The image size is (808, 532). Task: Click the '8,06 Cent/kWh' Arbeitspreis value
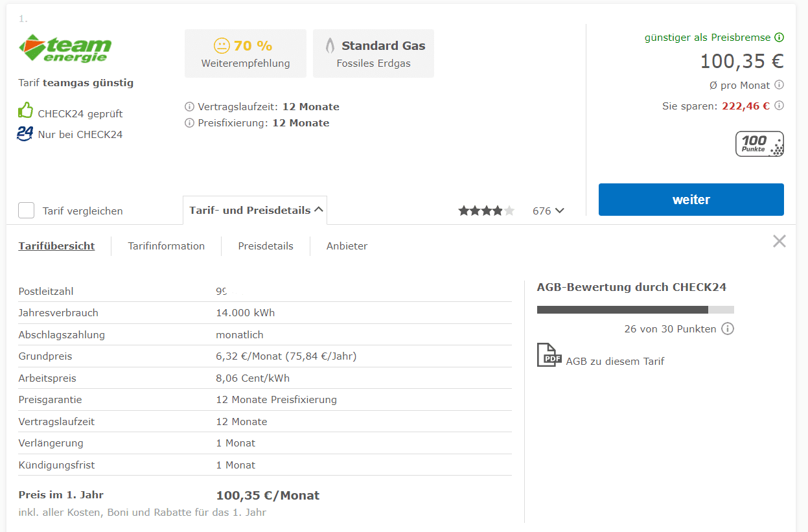pos(253,378)
